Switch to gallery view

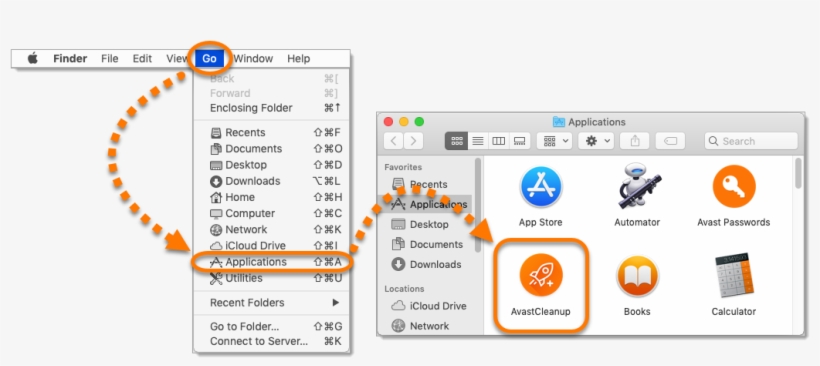pyautogui.click(x=519, y=141)
